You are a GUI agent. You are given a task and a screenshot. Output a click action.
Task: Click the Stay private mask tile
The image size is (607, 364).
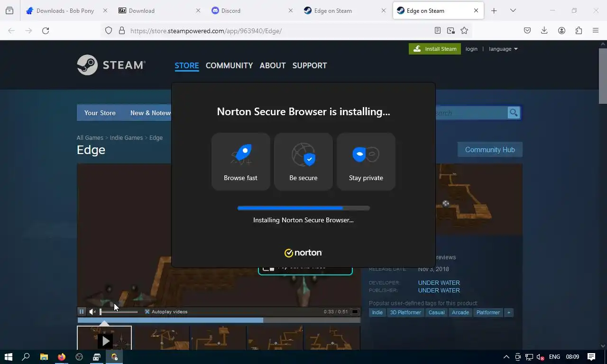point(366,162)
